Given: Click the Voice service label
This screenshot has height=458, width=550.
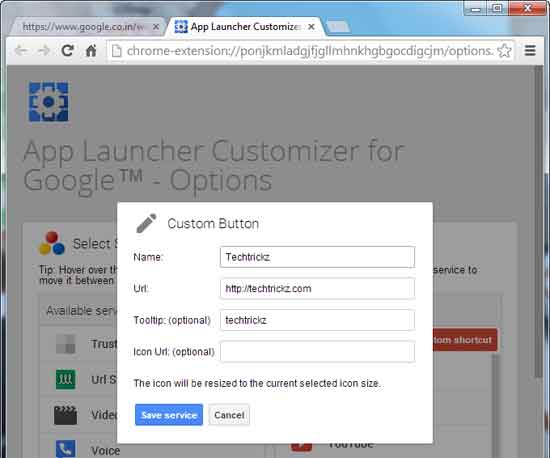Looking at the screenshot, I should click(106, 451).
